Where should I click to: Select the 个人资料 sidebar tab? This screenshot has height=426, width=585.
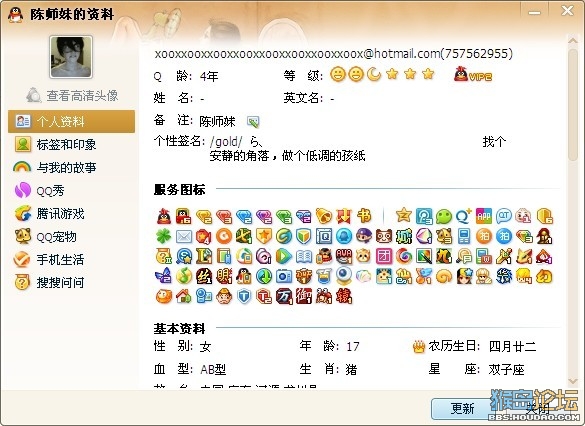pyautogui.click(x=71, y=121)
